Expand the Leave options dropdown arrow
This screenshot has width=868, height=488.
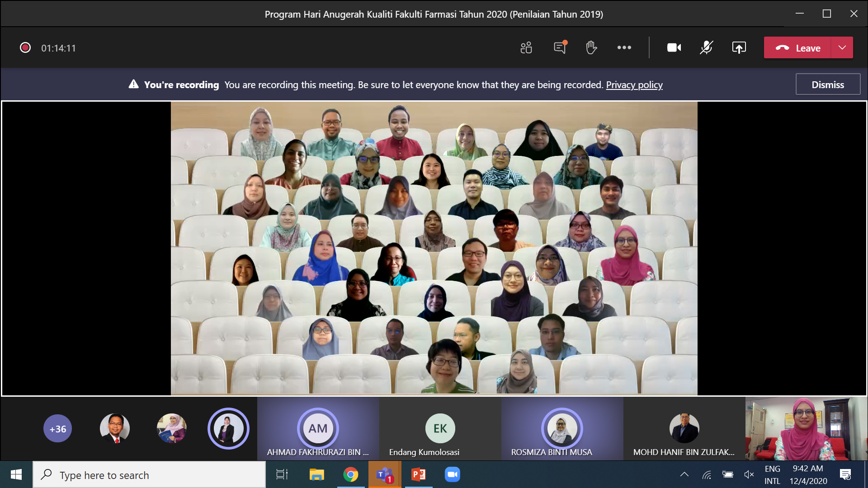coord(842,48)
